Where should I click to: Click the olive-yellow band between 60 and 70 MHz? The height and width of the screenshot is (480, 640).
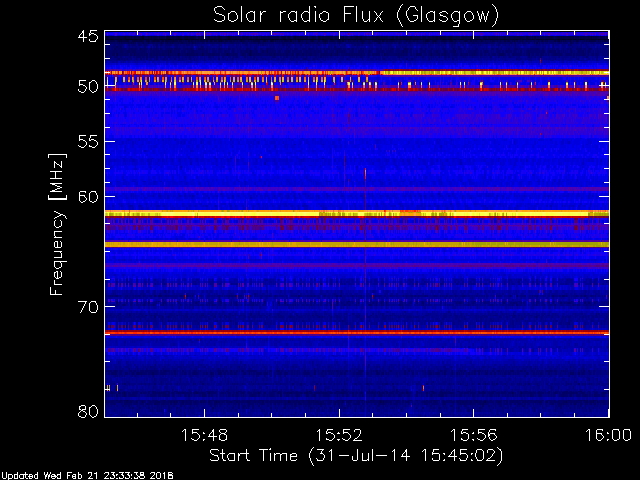point(357,244)
